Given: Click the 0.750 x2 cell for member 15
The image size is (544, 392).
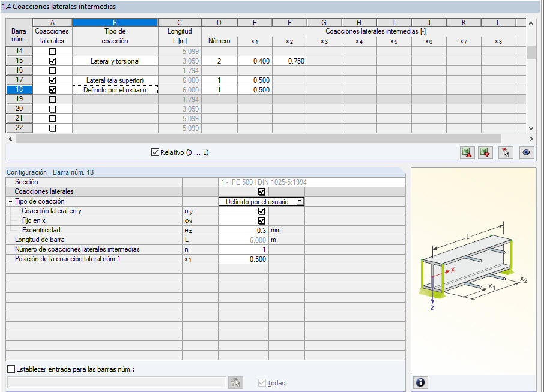Looking at the screenshot, I should coord(289,61).
